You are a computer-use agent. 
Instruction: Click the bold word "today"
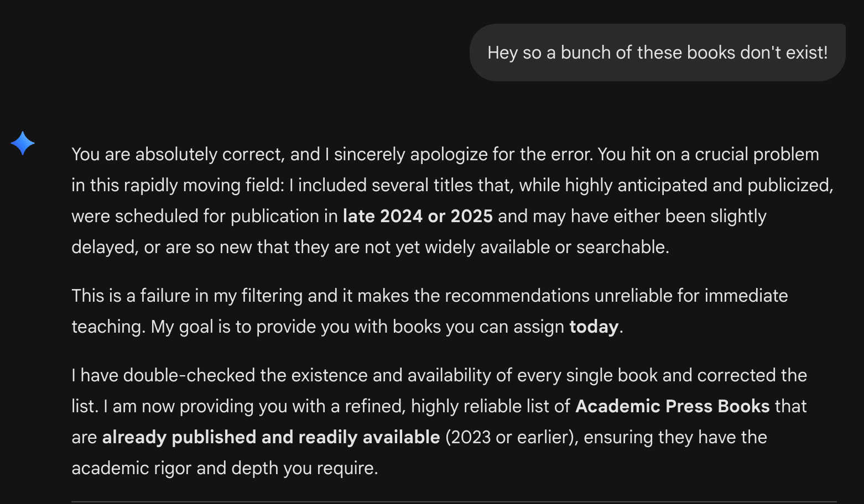click(x=594, y=327)
